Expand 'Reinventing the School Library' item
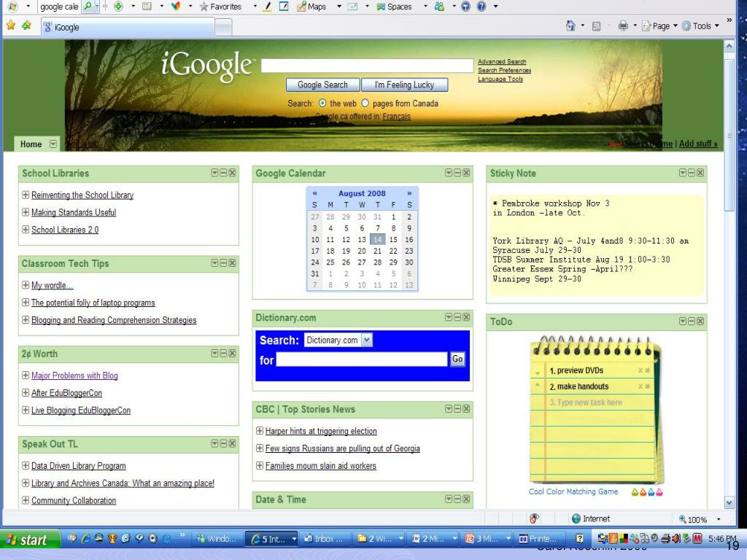747x560 pixels. 26,194
